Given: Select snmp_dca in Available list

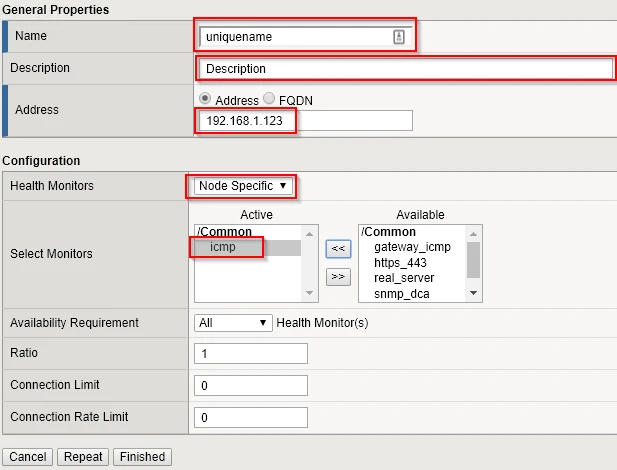Looking at the screenshot, I should point(402,293).
